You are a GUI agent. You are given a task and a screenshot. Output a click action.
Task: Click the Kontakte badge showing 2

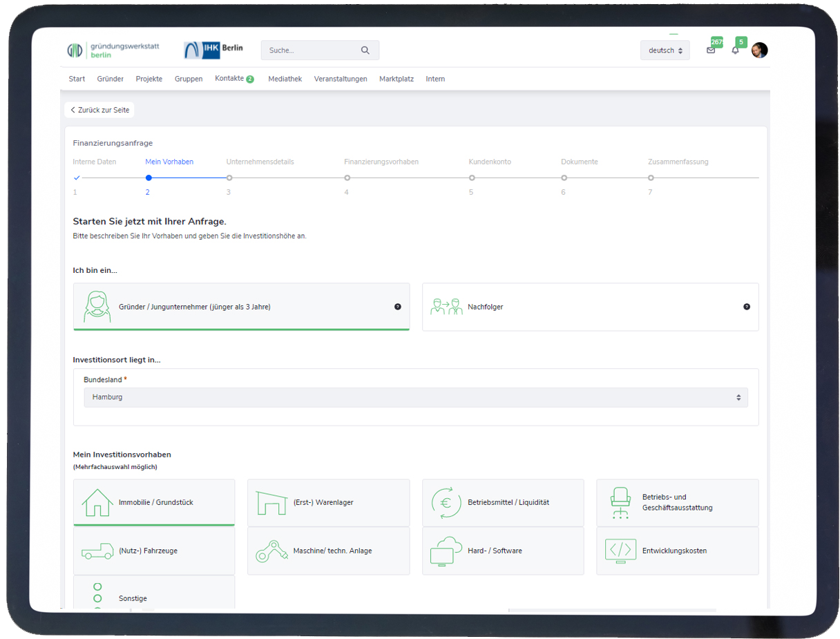[250, 79]
